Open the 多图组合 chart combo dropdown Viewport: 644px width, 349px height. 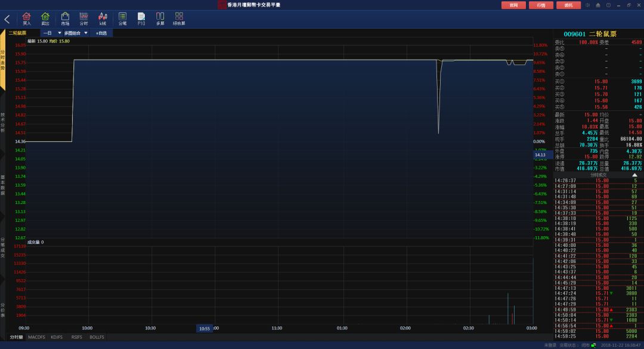click(x=76, y=33)
